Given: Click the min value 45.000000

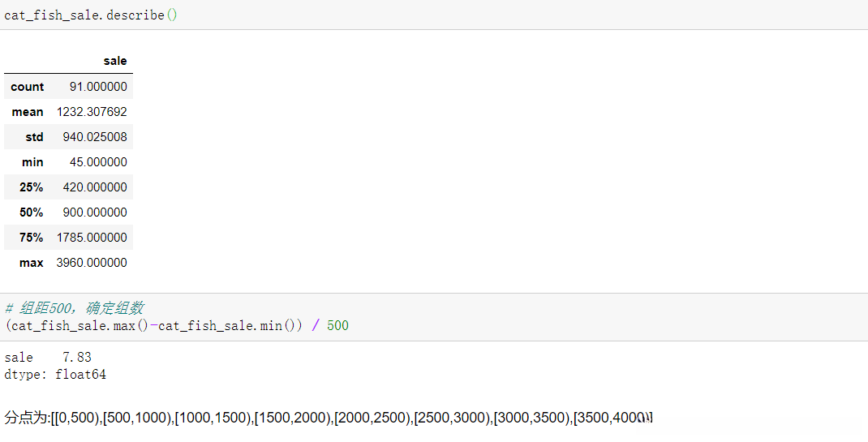Looking at the screenshot, I should pos(97,162).
